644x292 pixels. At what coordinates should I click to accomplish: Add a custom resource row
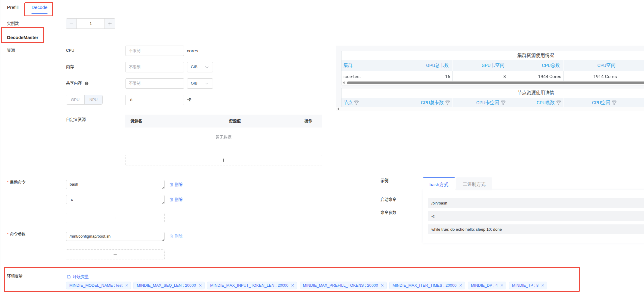coord(223,160)
